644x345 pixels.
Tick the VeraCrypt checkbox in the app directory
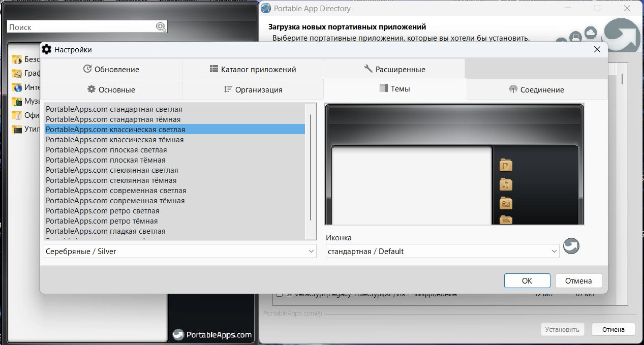(x=279, y=294)
